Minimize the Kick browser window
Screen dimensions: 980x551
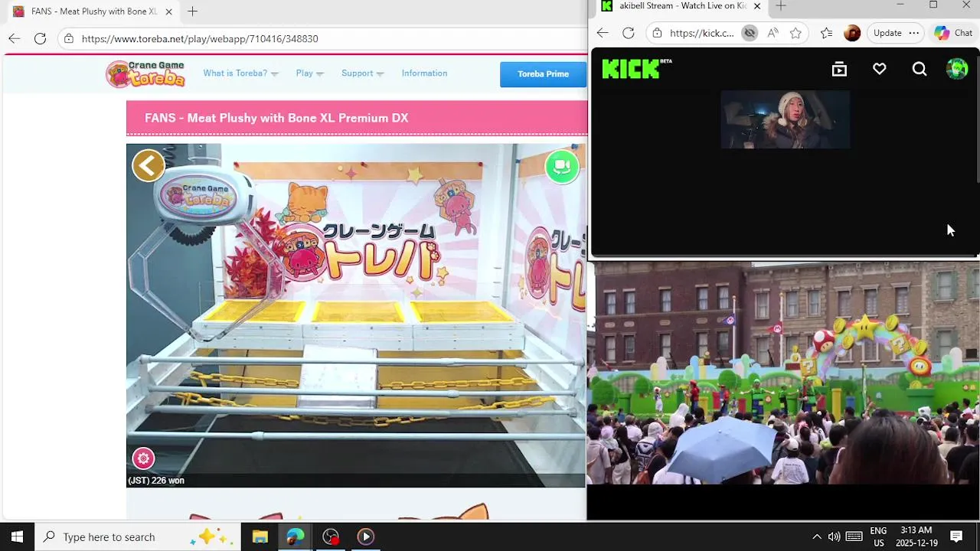tap(900, 5)
